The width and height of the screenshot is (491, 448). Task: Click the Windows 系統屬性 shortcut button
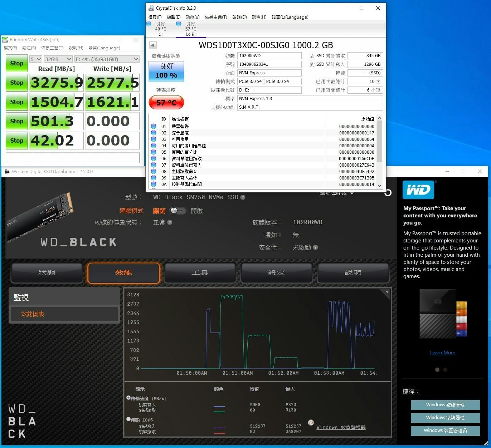(446, 418)
